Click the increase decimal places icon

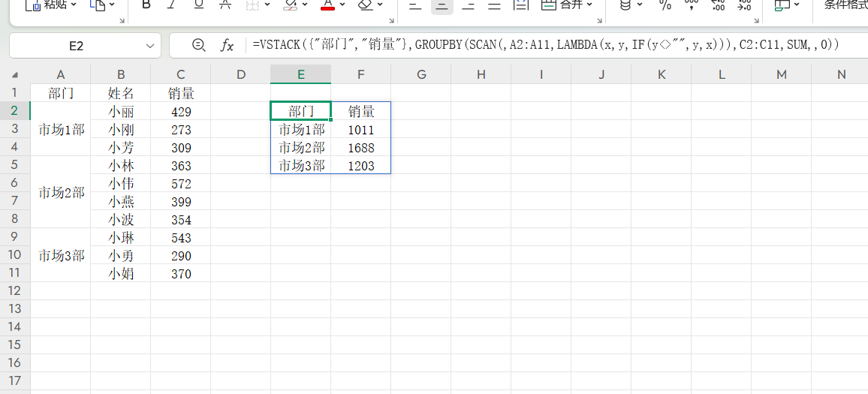(x=717, y=6)
